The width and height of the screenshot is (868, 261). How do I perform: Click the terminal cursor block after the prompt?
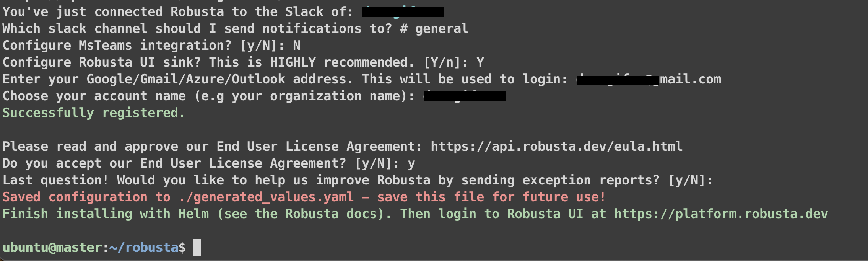coord(197,247)
